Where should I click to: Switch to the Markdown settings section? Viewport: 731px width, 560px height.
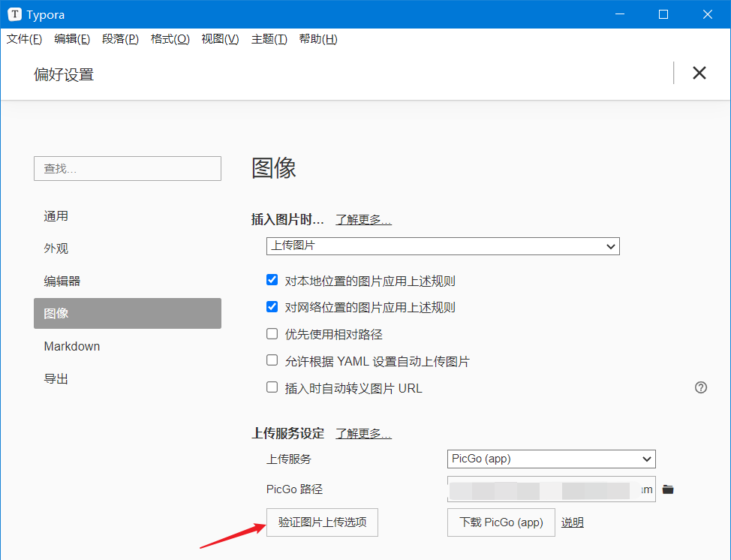[72, 346]
